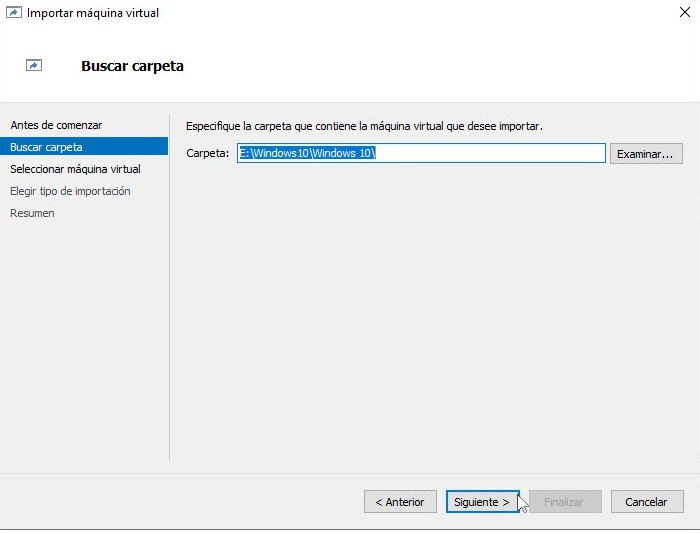
Task: Go to the Antes de comenzar step
Action: pos(56,125)
